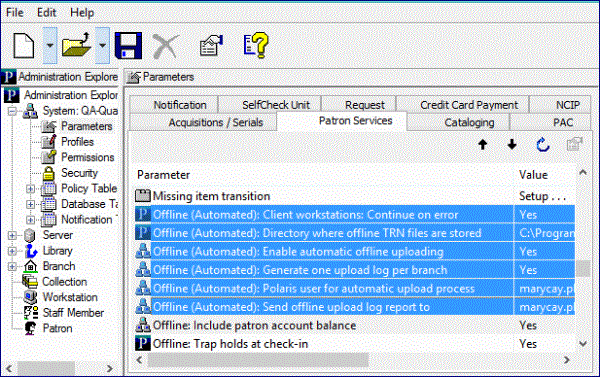
Task: Click the blue floppy disk Save icon
Action: pos(128,46)
